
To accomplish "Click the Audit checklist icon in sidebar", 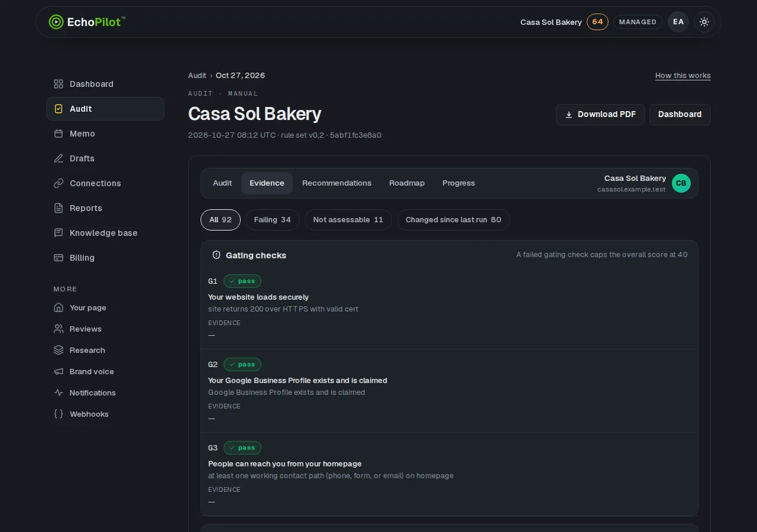I will (x=59, y=109).
